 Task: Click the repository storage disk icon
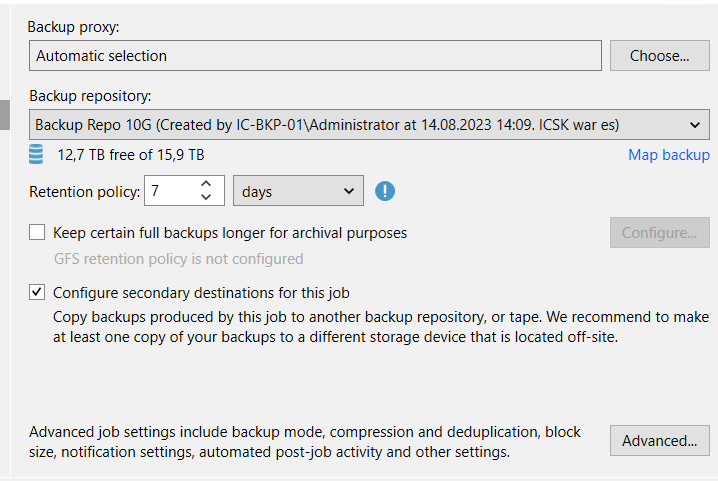coord(37,155)
